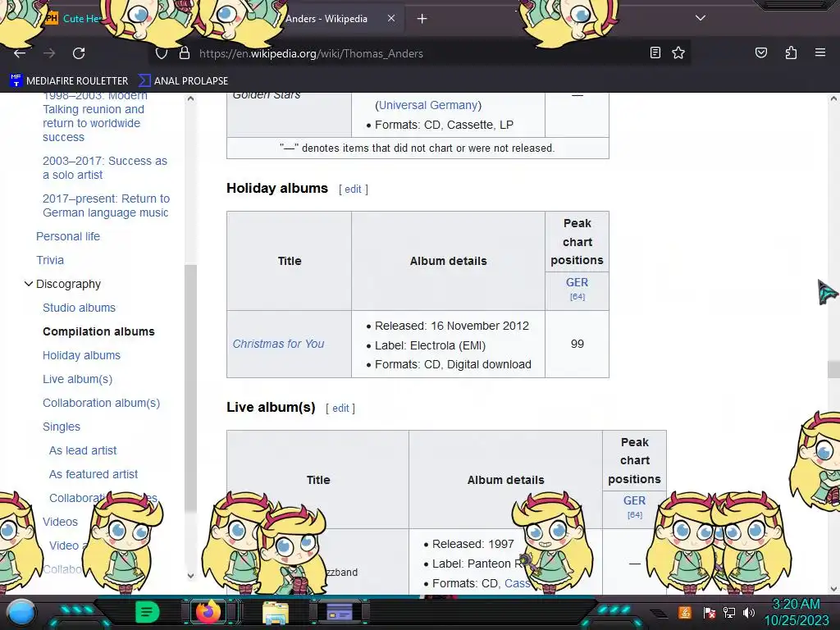
Task: Open GER link in Holiday albums table
Action: tap(577, 282)
